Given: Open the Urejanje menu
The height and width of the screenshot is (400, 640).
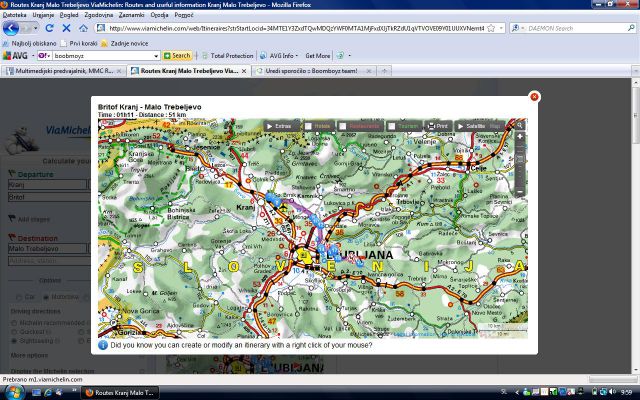Looking at the screenshot, I should click(x=43, y=15).
